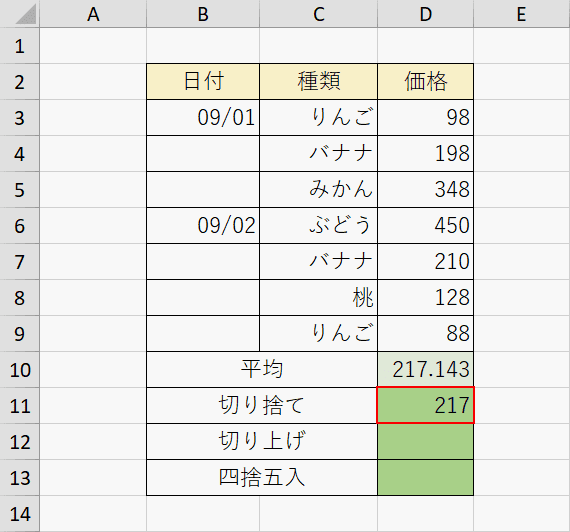Image resolution: width=570 pixels, height=532 pixels.
Task: Select the ぶどう cell
Action: click(x=318, y=226)
